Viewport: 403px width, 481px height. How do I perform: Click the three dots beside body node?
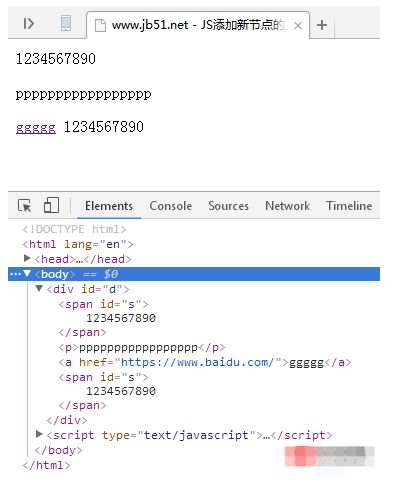point(15,274)
